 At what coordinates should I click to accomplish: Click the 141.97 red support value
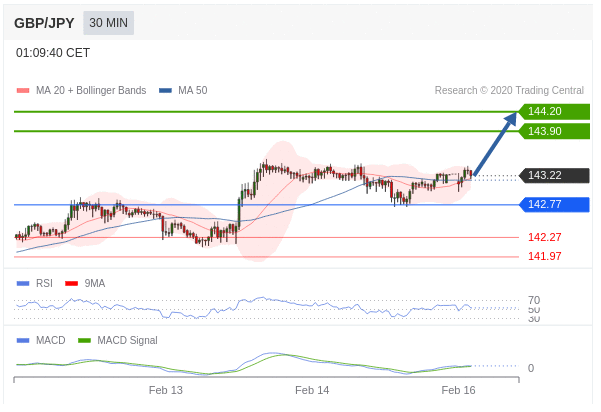tap(545, 256)
